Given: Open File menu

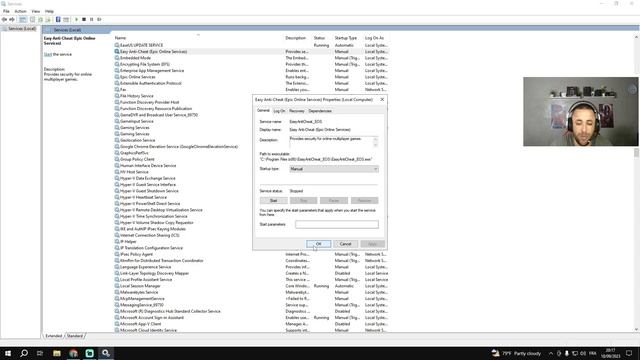Looking at the screenshot, I should coord(6,11).
